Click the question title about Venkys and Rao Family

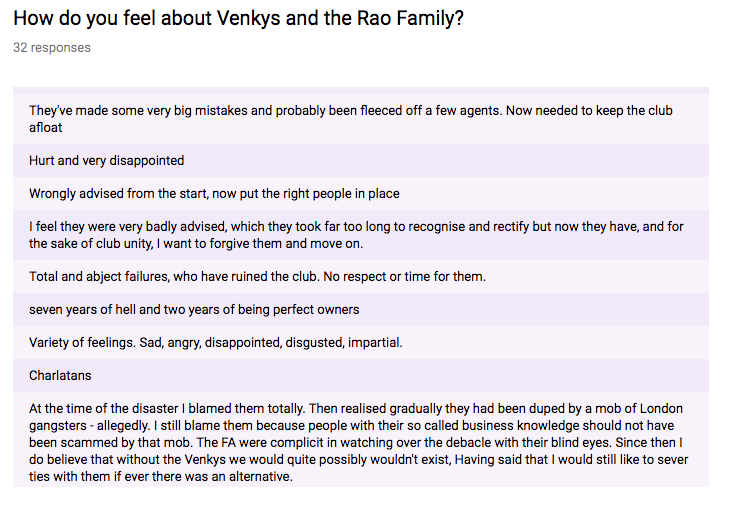tap(238, 20)
